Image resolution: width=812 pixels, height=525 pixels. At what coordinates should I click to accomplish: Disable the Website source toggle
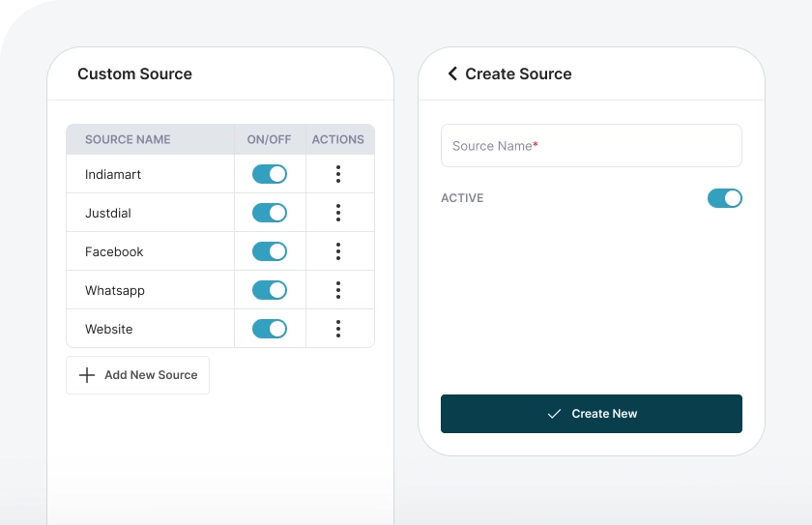point(270,329)
